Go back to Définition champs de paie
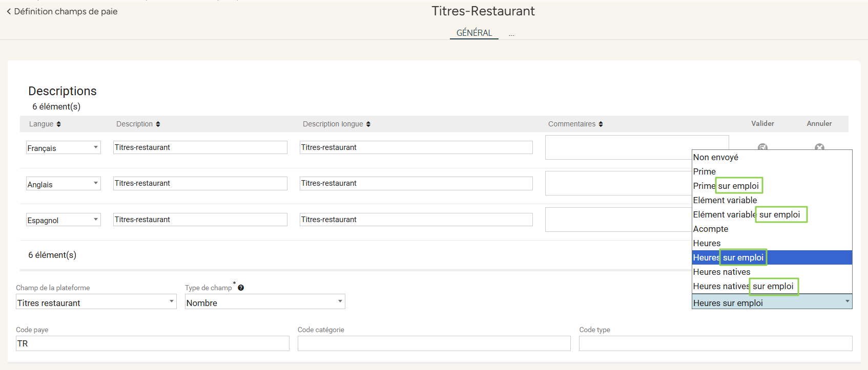Image resolution: width=868 pixels, height=370 pixels. (62, 11)
